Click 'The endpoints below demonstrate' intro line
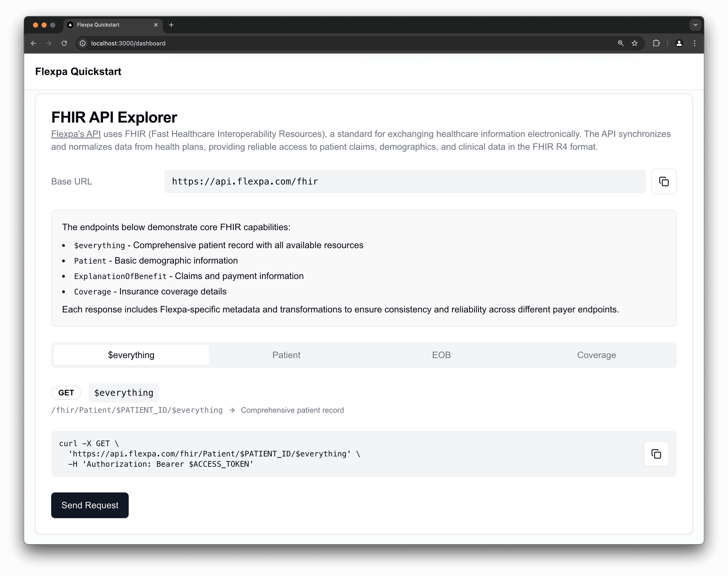The width and height of the screenshot is (728, 576). [176, 227]
